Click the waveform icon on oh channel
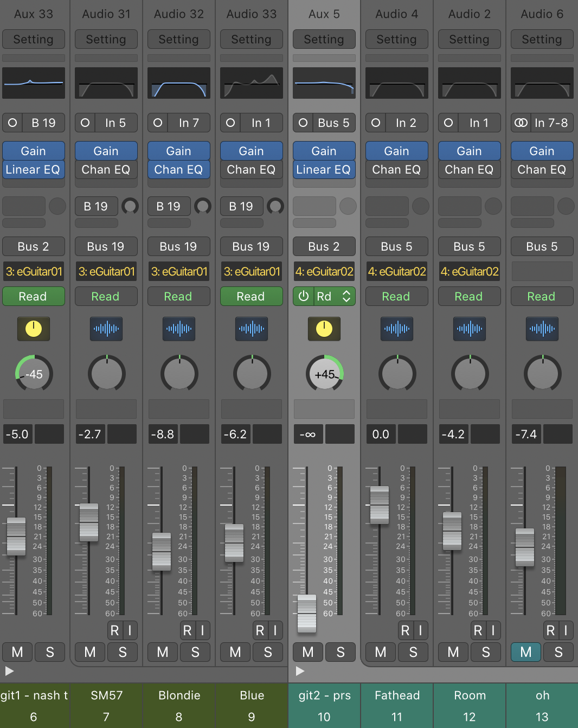 pyautogui.click(x=542, y=329)
